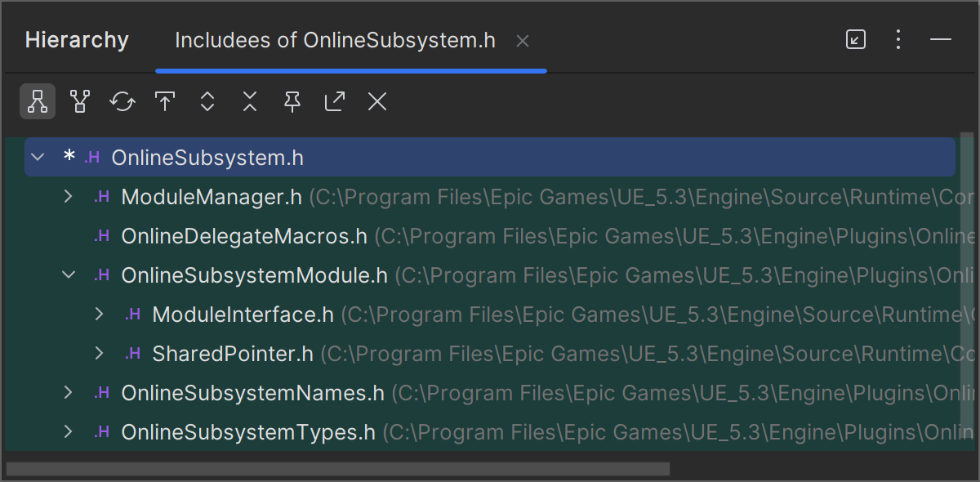Open hierarchy result in editor

[x=334, y=101]
